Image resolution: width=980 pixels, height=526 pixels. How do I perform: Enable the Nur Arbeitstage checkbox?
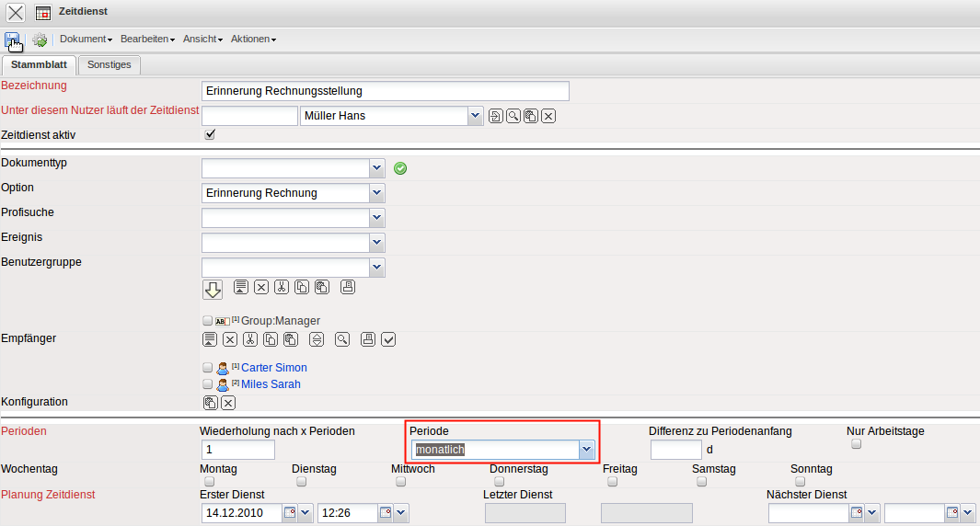[x=856, y=444]
